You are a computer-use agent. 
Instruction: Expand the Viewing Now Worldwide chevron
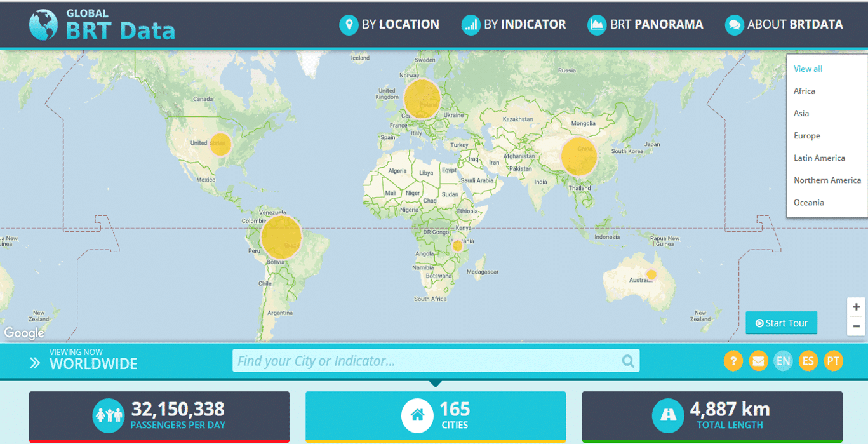coord(35,363)
